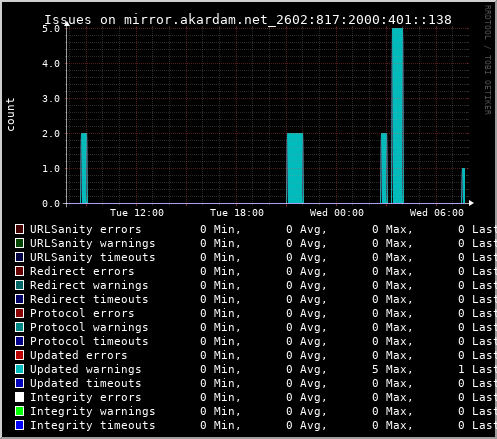The width and height of the screenshot is (497, 439).
Task: Click the Tue 12:00 time axis label
Action: tap(137, 213)
